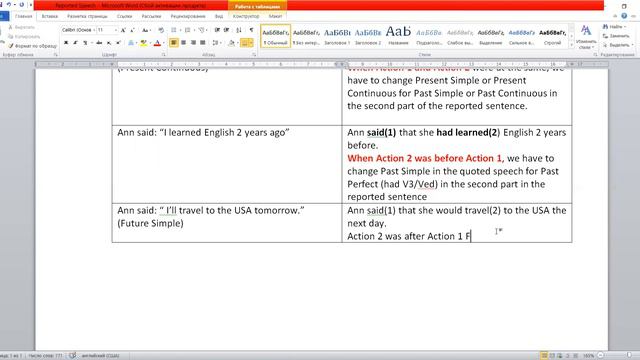Decrease the paragraph indent
This screenshot has width=640, height=360.
217,30
